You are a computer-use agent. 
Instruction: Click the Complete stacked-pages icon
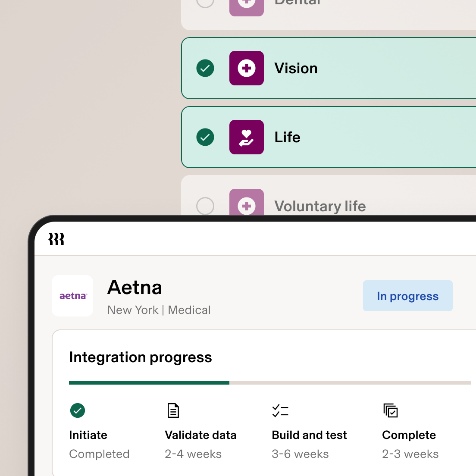tap(390, 410)
